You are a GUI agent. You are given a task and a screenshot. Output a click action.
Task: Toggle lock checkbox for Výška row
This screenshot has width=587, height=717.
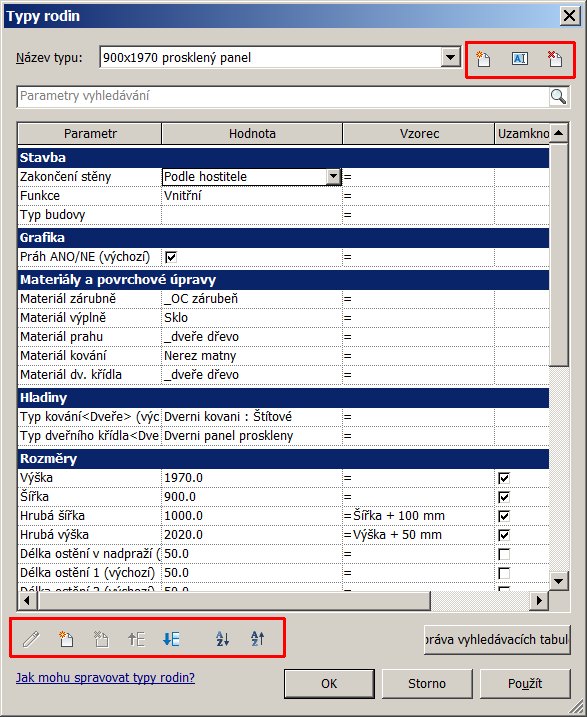504,478
